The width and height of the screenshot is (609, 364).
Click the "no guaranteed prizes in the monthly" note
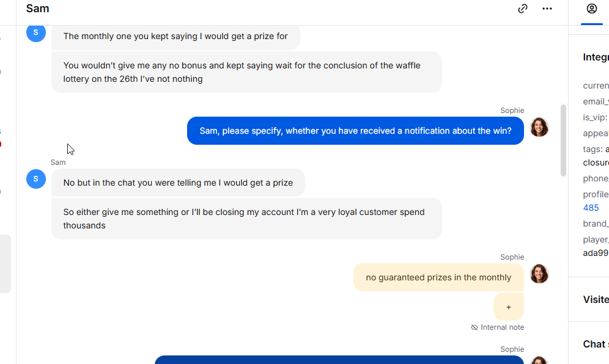click(x=438, y=277)
